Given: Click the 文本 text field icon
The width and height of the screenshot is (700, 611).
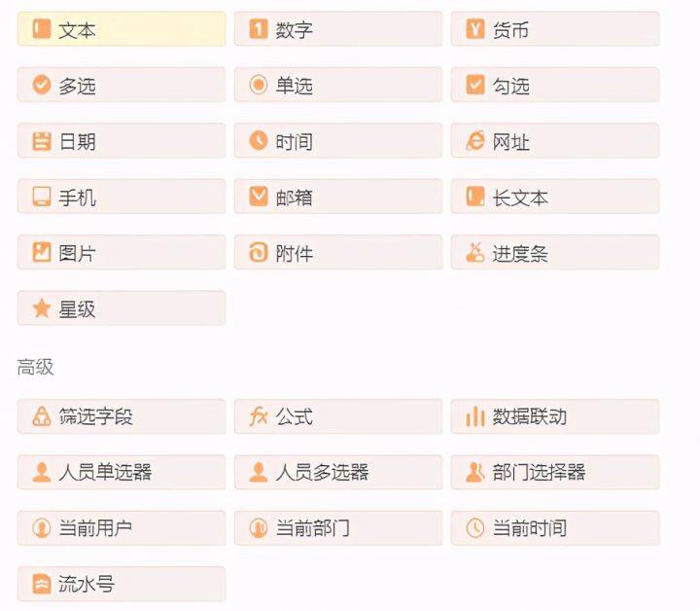Looking at the screenshot, I should 41,29.
